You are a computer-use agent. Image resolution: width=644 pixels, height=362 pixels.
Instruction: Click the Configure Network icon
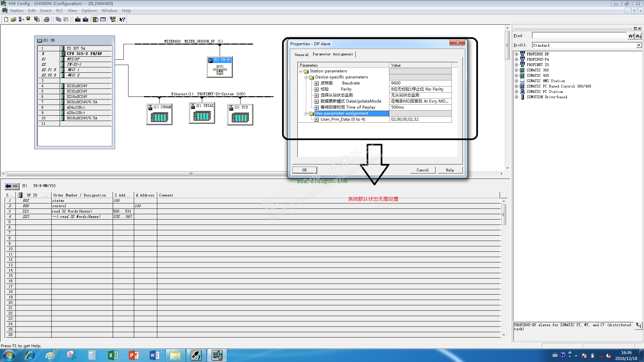click(x=112, y=19)
